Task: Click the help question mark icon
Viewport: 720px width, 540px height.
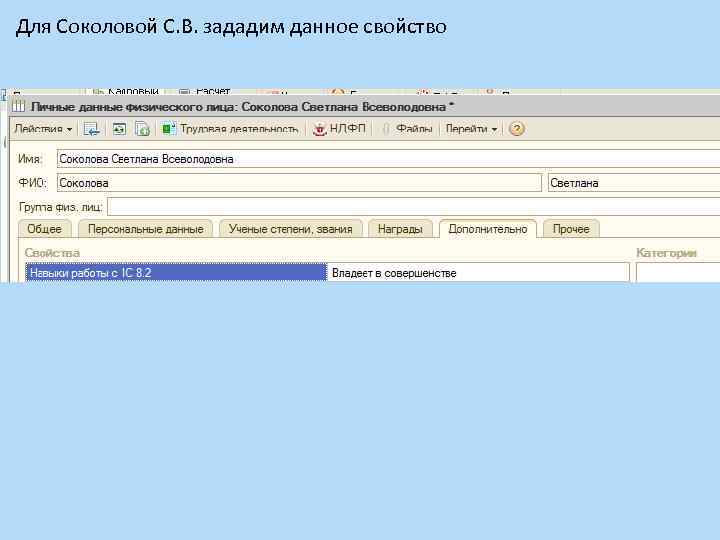Action: [x=516, y=129]
